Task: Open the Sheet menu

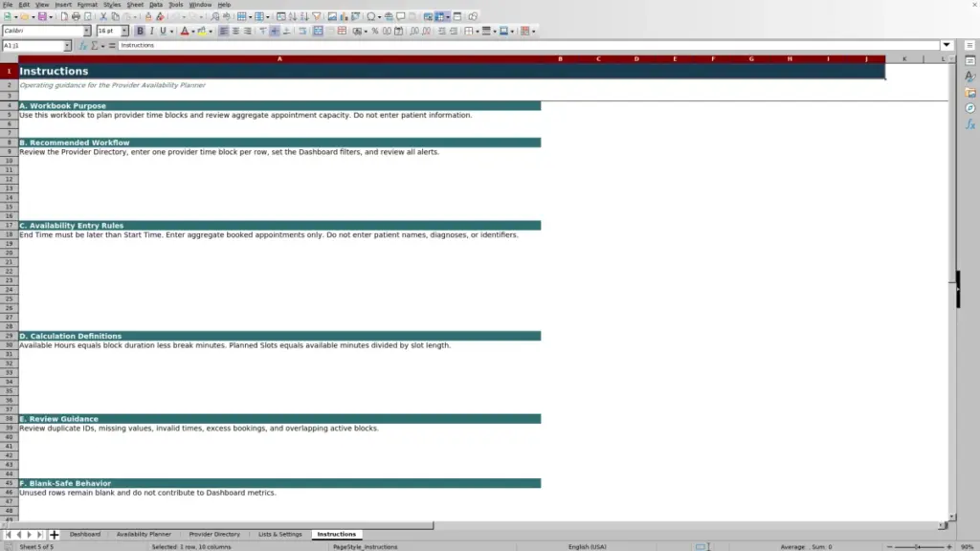Action: point(135,5)
